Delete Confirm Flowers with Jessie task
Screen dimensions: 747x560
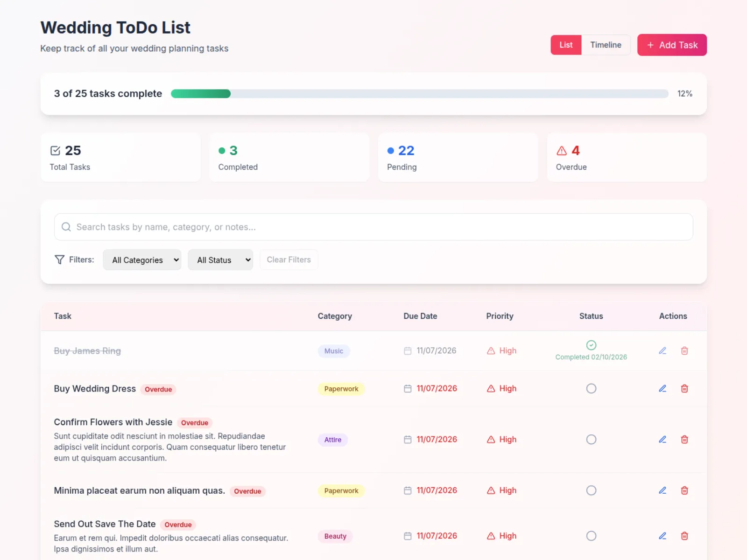click(x=684, y=439)
